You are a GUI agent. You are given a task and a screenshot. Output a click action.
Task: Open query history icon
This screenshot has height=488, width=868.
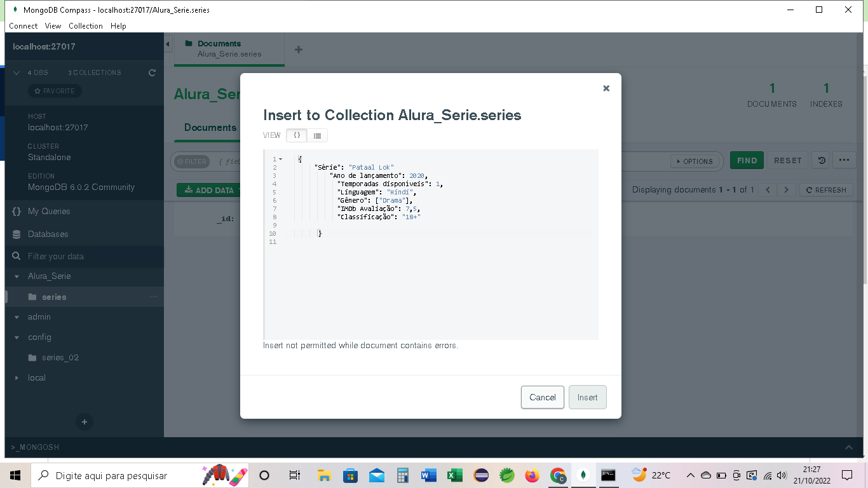tap(822, 161)
